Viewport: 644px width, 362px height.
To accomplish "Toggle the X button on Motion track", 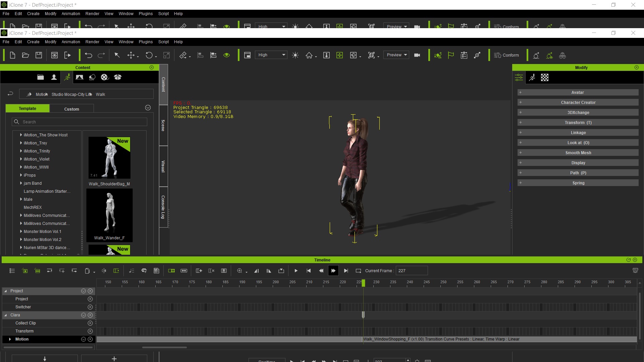I will [x=90, y=339].
